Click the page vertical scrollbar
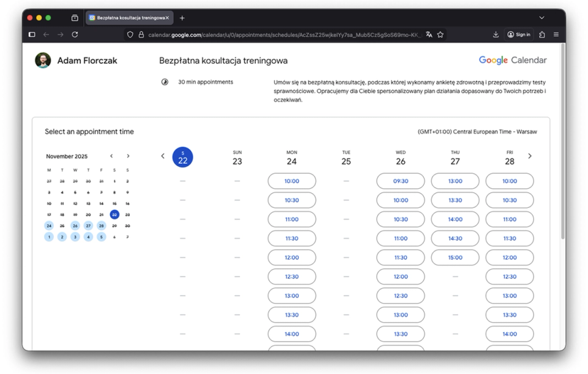Viewport: 588px width, 374px height. tap(562, 141)
